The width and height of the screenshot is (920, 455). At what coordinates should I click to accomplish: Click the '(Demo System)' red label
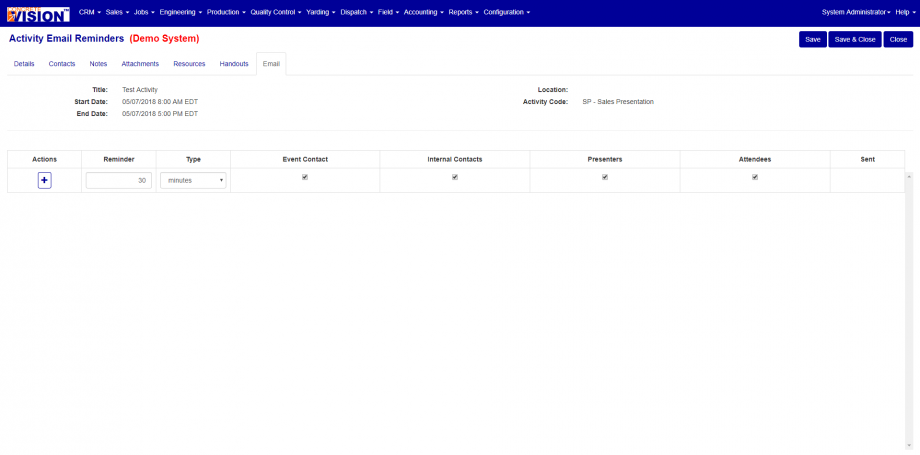pyautogui.click(x=164, y=39)
